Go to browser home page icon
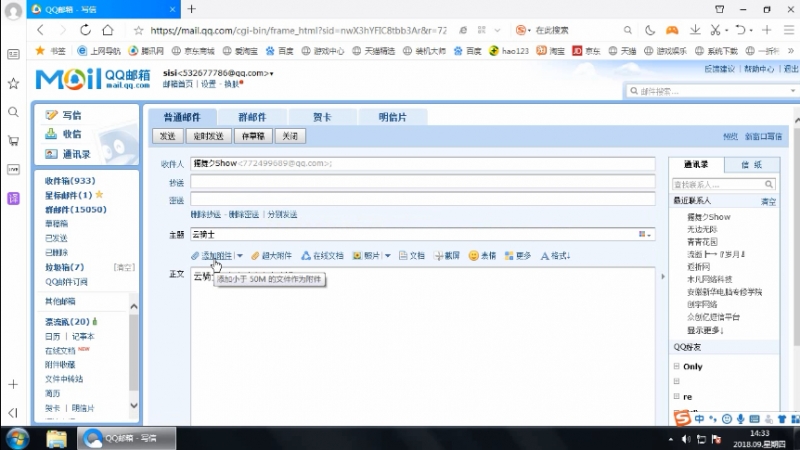Viewport: 800px width, 450px height. [108, 30]
